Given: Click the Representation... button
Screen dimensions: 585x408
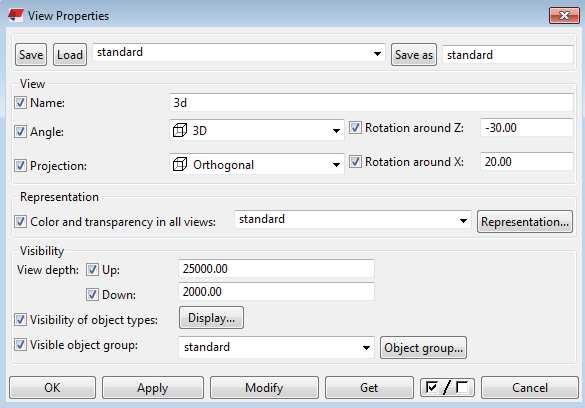Looking at the screenshot, I should (x=525, y=222).
